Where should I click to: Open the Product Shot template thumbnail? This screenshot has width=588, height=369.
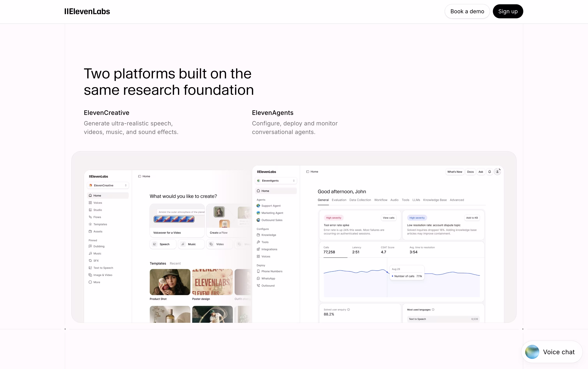pos(170,282)
